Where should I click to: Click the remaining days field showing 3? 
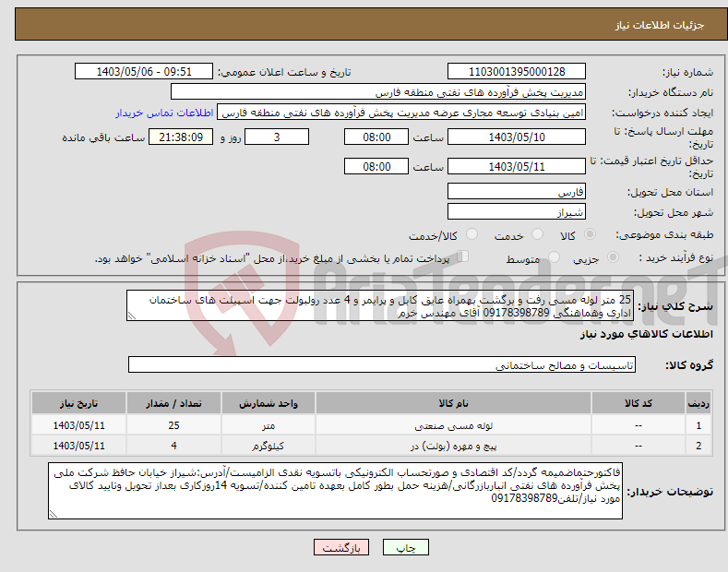point(277,137)
